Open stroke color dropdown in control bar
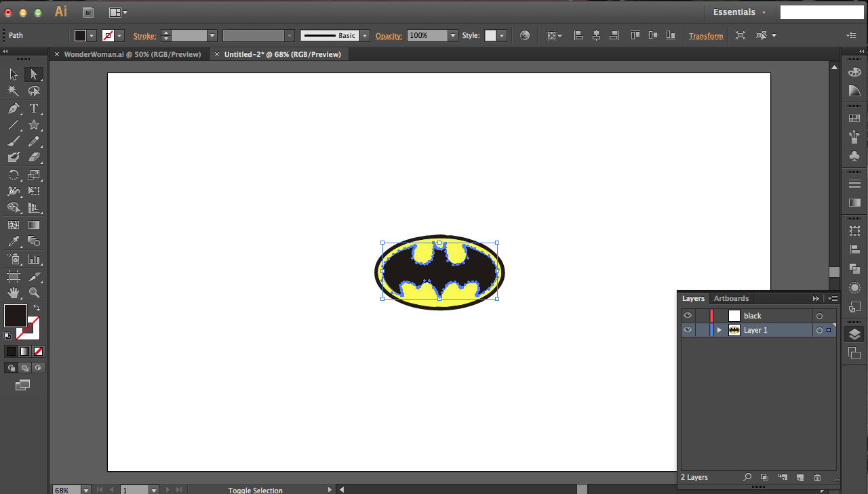The image size is (868, 494). pyautogui.click(x=119, y=35)
